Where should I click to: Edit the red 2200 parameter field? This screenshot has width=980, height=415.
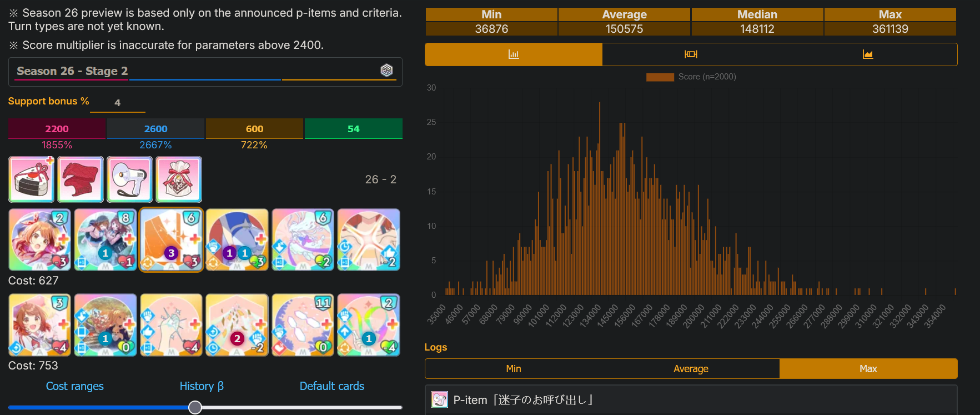[57, 129]
